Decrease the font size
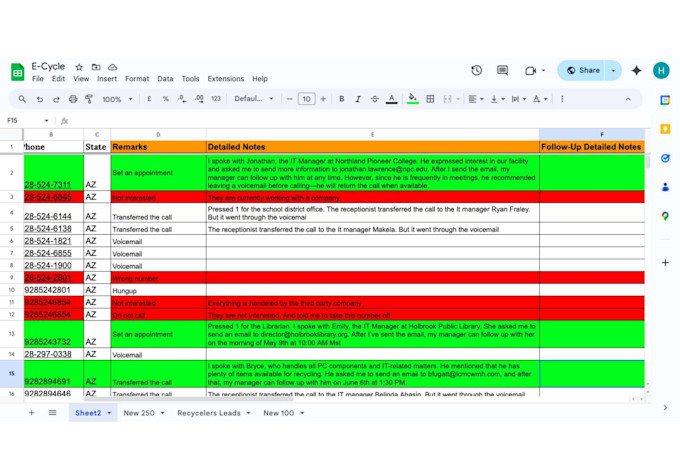Image resolution: width=680 pixels, height=459 pixels. coord(289,99)
